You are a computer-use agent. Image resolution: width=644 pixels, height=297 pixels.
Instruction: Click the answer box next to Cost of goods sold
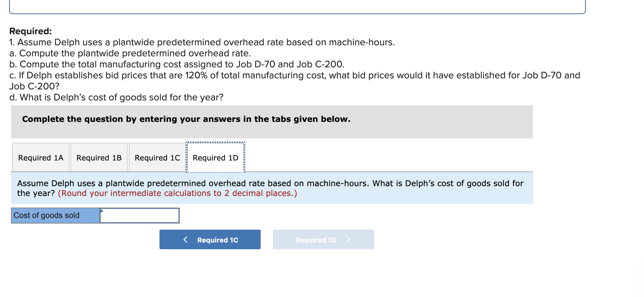(140, 215)
